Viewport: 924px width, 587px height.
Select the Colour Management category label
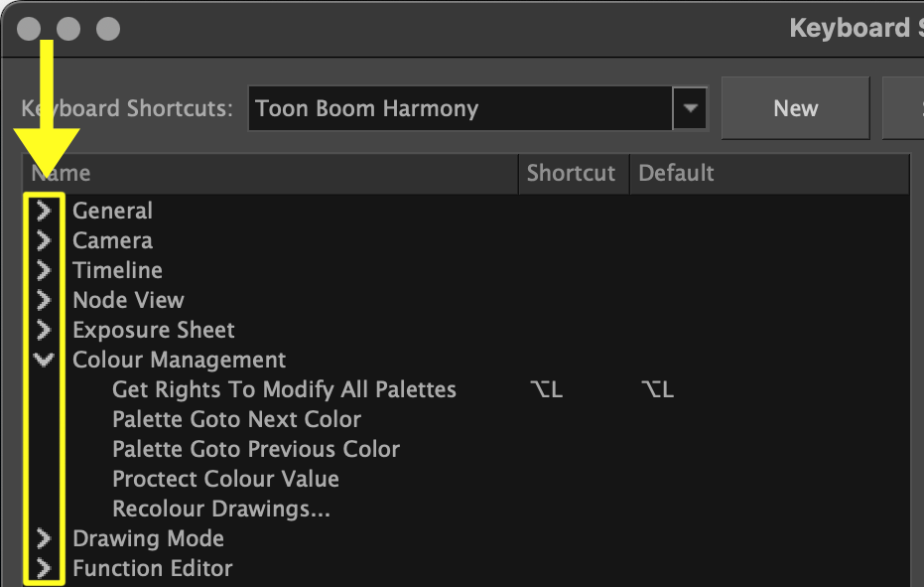179,360
